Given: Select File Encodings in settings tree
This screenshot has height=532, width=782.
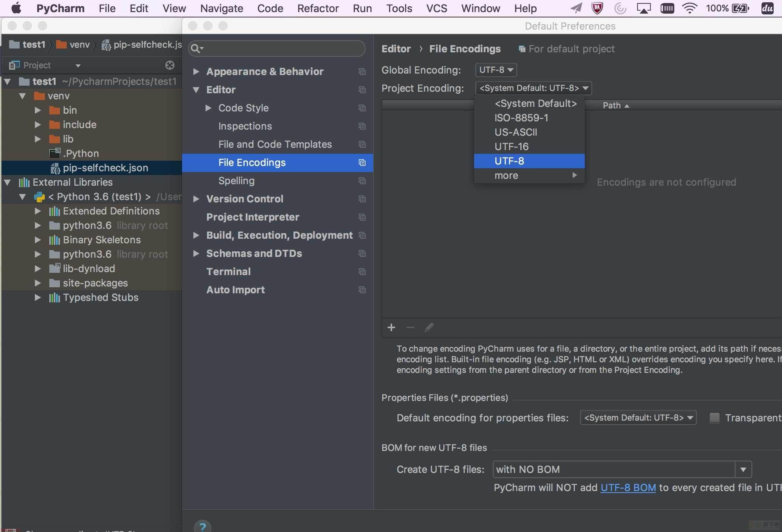Looking at the screenshot, I should [x=278, y=163].
